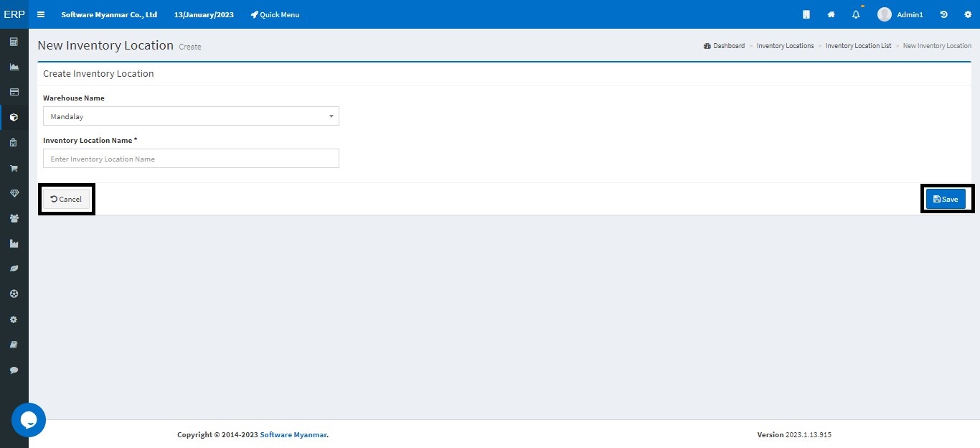Open the gear icon in the sidebar
The image size is (980, 448).
(14, 319)
